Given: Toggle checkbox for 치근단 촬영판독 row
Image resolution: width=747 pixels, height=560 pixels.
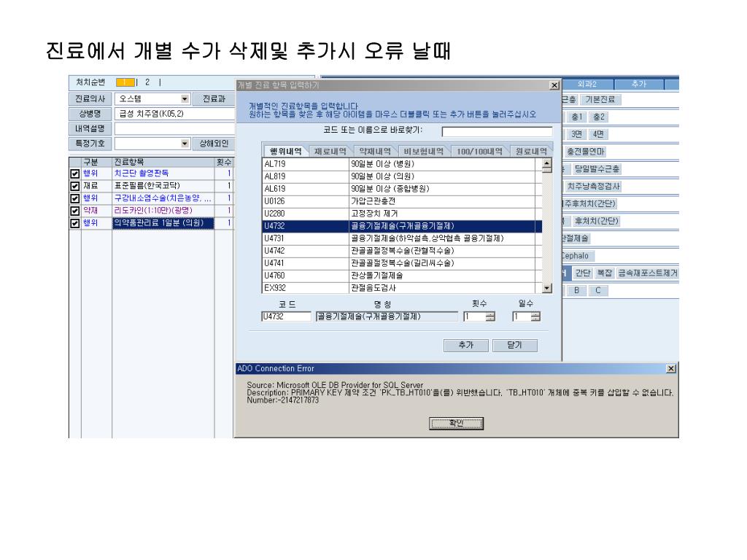Looking at the screenshot, I should (x=75, y=174).
